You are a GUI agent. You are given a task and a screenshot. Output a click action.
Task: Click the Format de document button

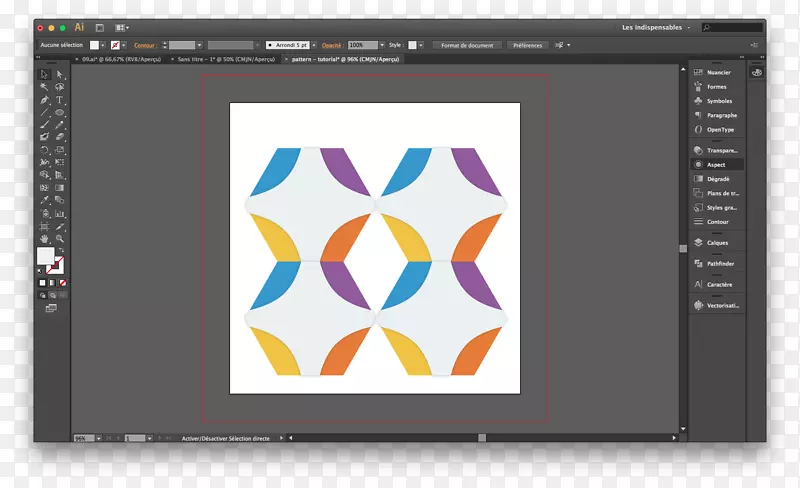(x=468, y=45)
